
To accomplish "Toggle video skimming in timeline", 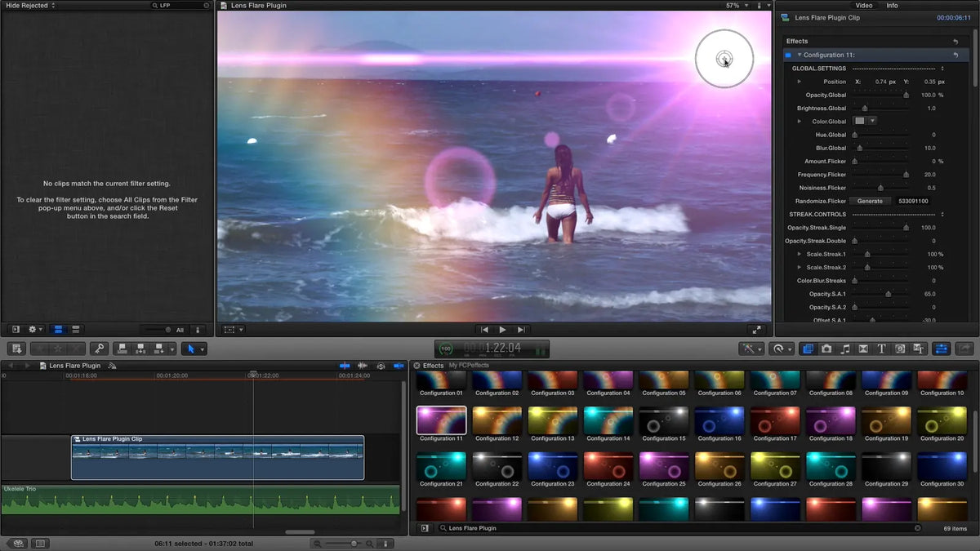I will point(345,366).
